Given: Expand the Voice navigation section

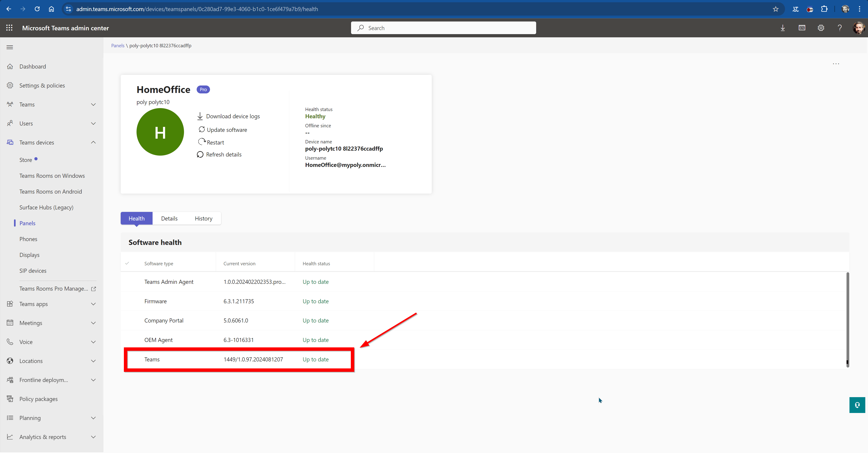Looking at the screenshot, I should pyautogui.click(x=93, y=342).
